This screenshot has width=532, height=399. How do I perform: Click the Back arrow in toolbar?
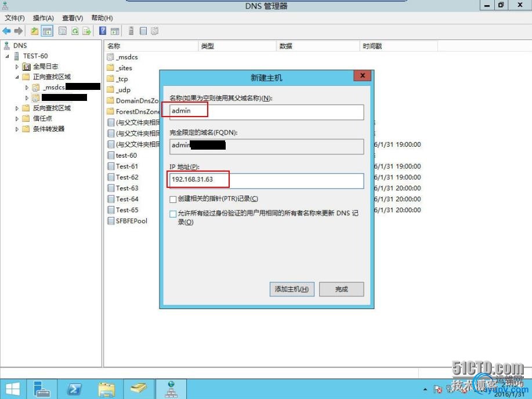click(x=6, y=31)
